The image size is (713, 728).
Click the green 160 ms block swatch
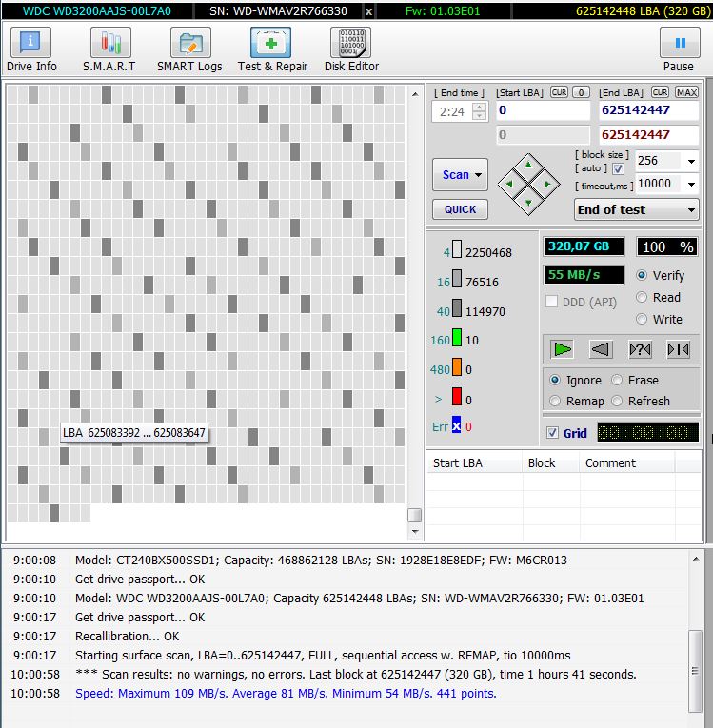coord(457,338)
